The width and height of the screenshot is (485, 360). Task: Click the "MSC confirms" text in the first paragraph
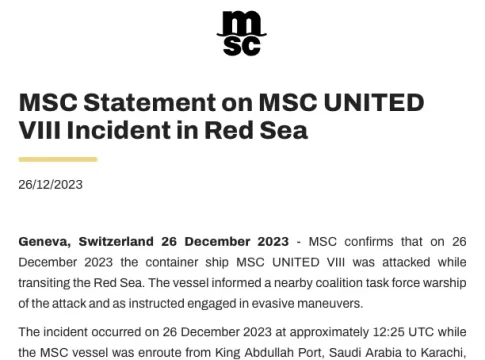351,241
